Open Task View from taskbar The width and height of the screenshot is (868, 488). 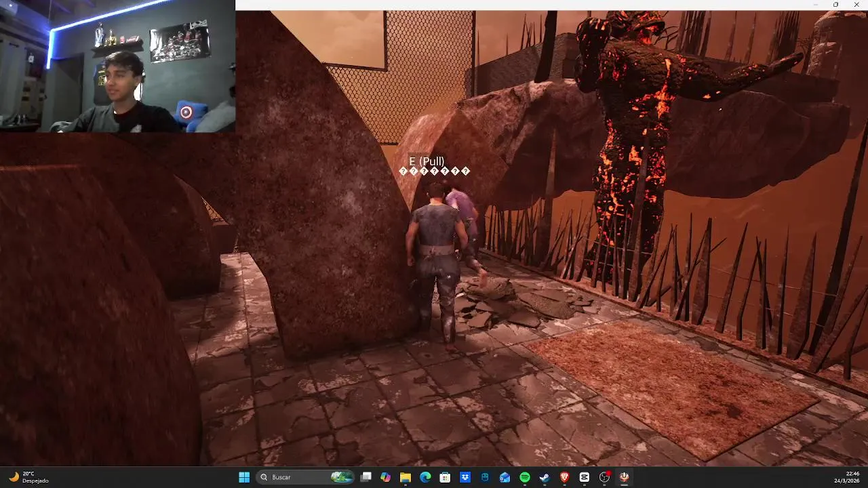pyautogui.click(x=366, y=477)
